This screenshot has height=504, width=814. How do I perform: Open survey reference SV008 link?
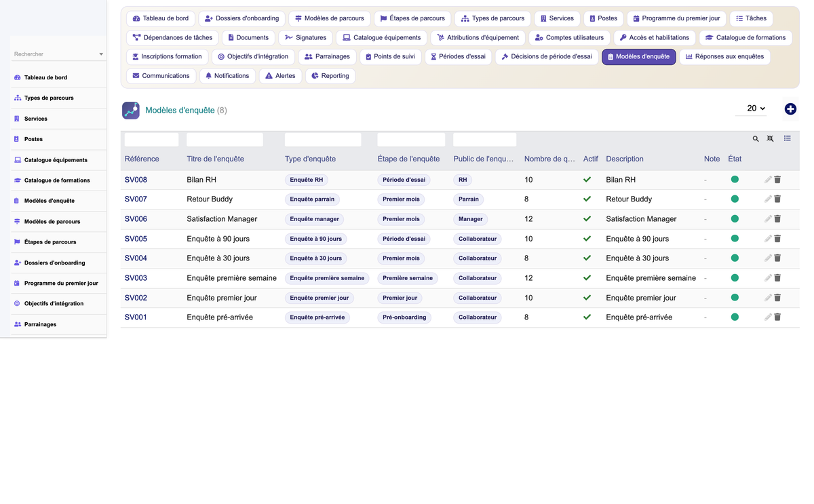(136, 180)
